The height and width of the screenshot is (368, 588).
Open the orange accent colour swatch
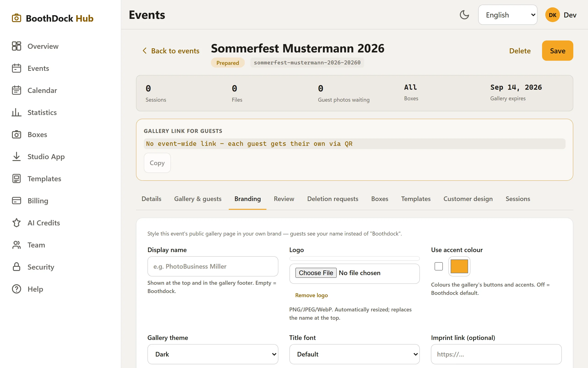pyautogui.click(x=459, y=266)
